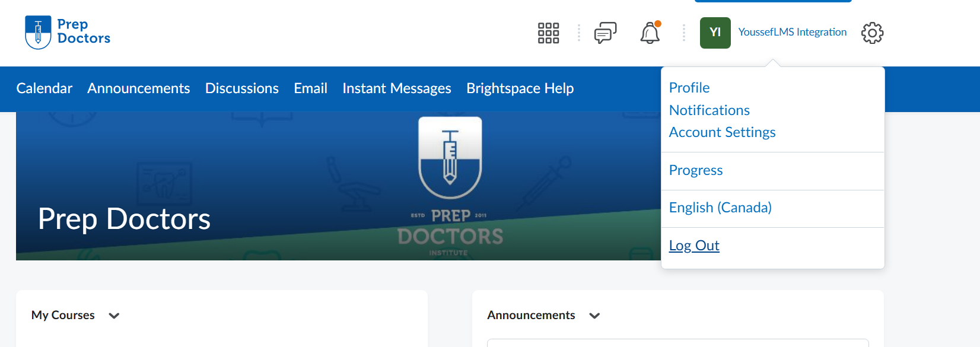Click the Announcements widget heading
The height and width of the screenshot is (347, 980).
point(531,315)
